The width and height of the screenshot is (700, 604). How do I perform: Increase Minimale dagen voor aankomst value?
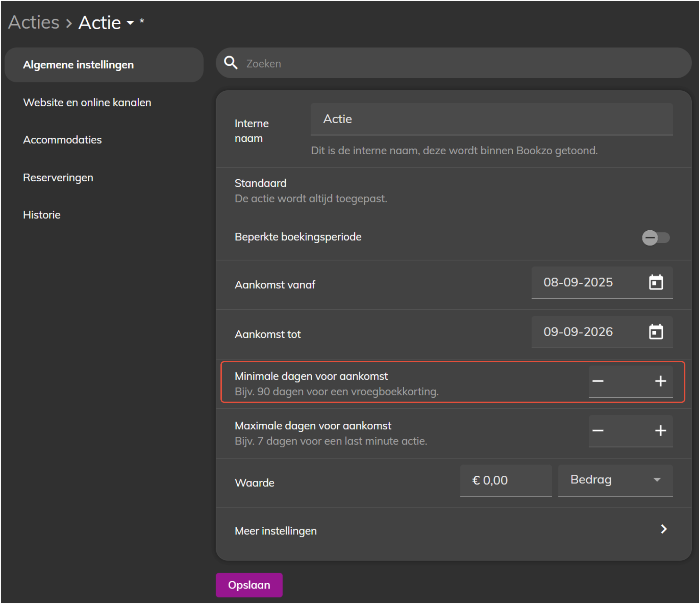point(660,381)
